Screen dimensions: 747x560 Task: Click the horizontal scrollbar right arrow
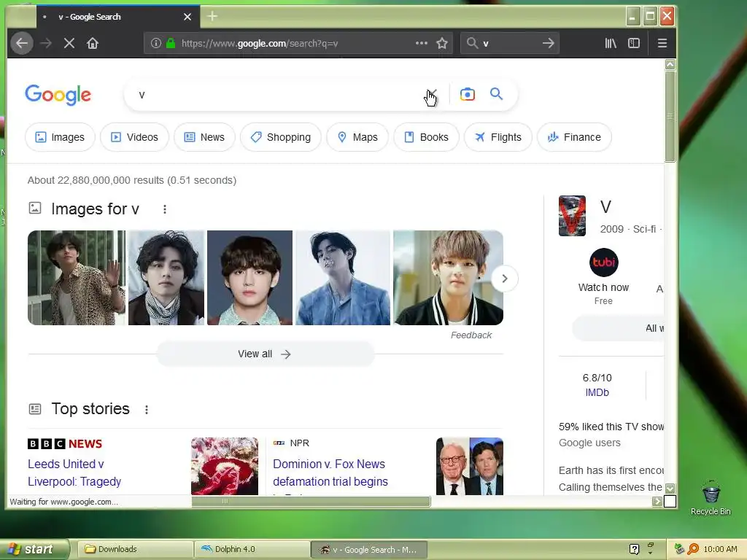click(x=657, y=501)
